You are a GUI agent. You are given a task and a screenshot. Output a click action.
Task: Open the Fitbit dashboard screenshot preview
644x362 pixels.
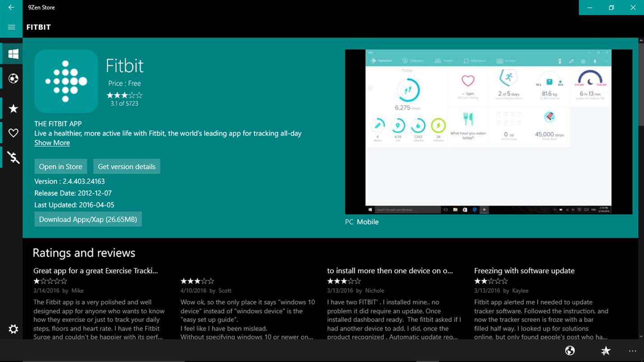[489, 132]
